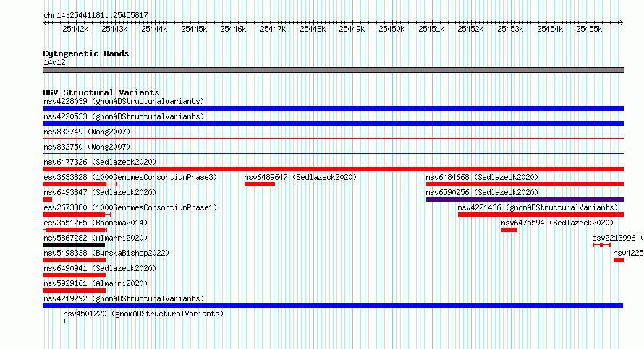The width and height of the screenshot is (644, 349).
Task: Click nsv6477326 (Sedlazeck2020) label
Action: pyautogui.click(x=100, y=162)
